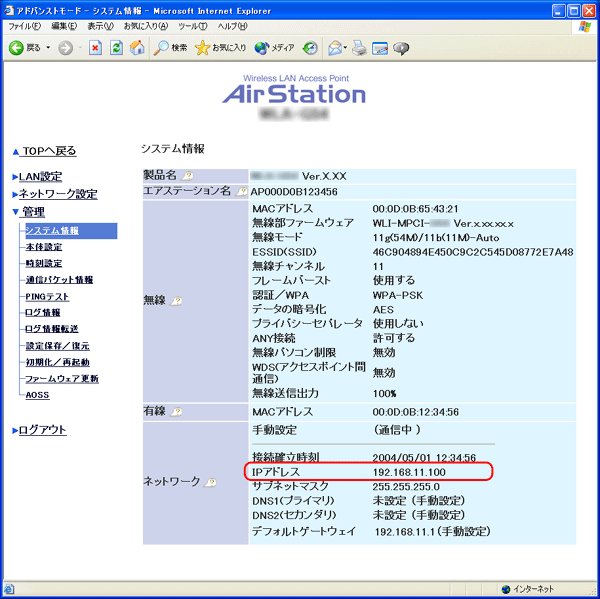
Task: Collapse 管理 section triangle
Action: point(15,212)
